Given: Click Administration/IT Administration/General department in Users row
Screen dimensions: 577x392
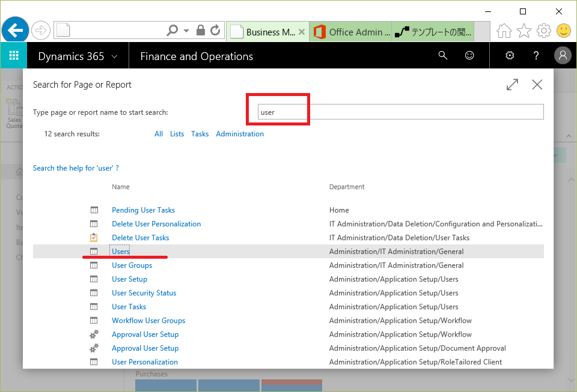Looking at the screenshot, I should 396,252.
